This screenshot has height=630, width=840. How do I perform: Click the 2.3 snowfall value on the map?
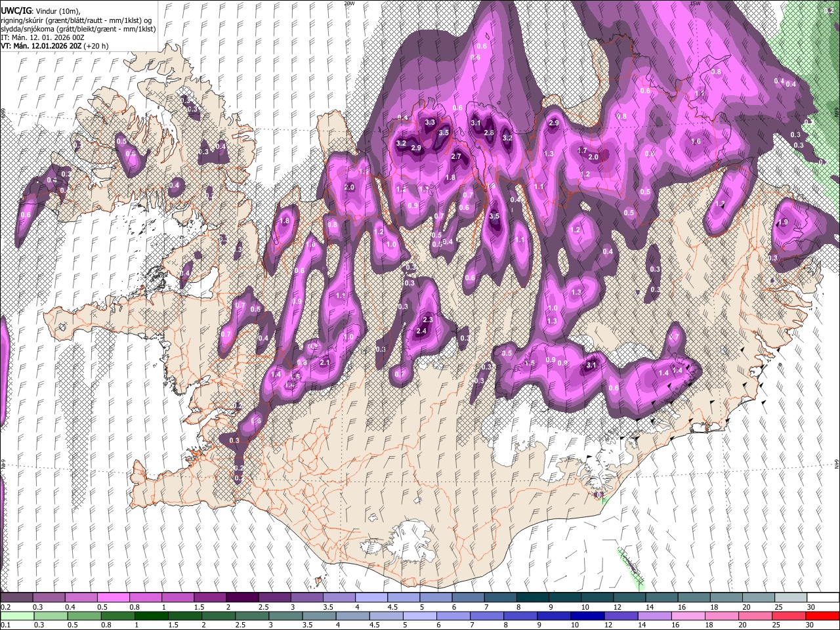pos(428,320)
